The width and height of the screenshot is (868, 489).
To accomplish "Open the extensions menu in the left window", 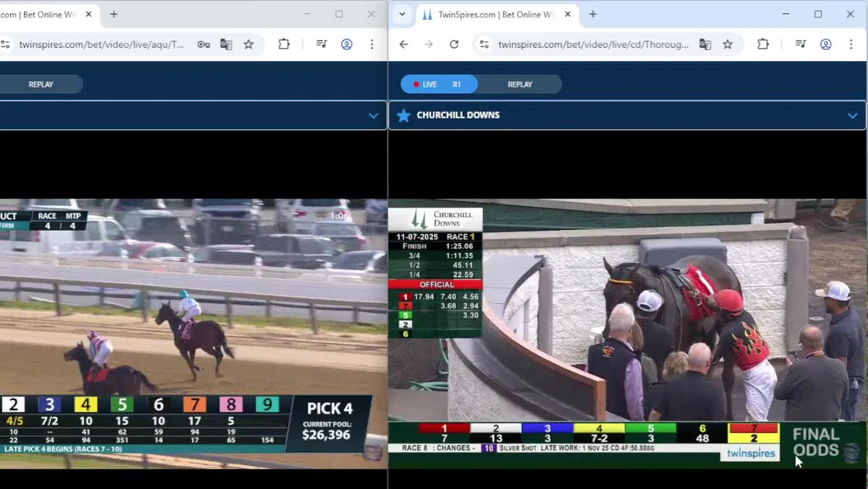I will 284,45.
